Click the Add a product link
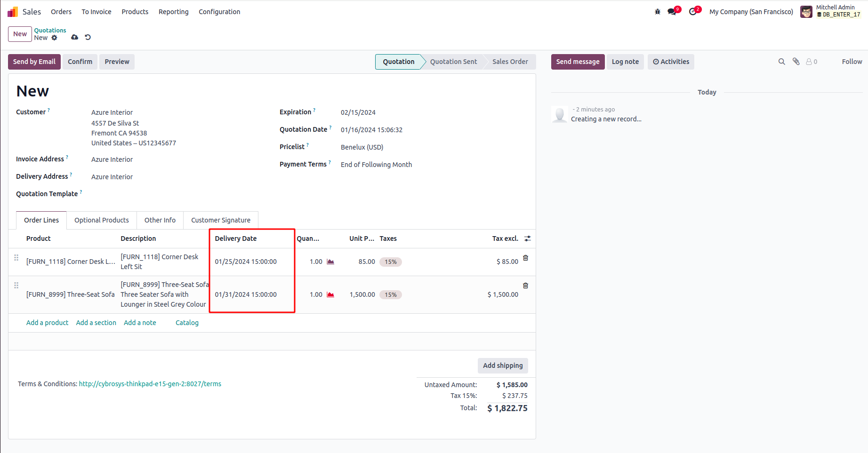This screenshot has height=453, width=868. pyautogui.click(x=47, y=323)
